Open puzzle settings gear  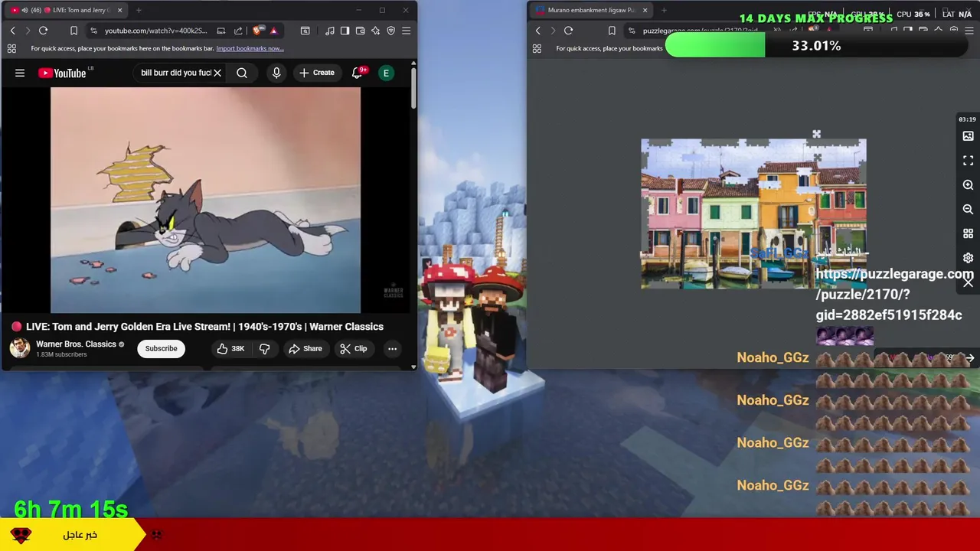click(968, 258)
